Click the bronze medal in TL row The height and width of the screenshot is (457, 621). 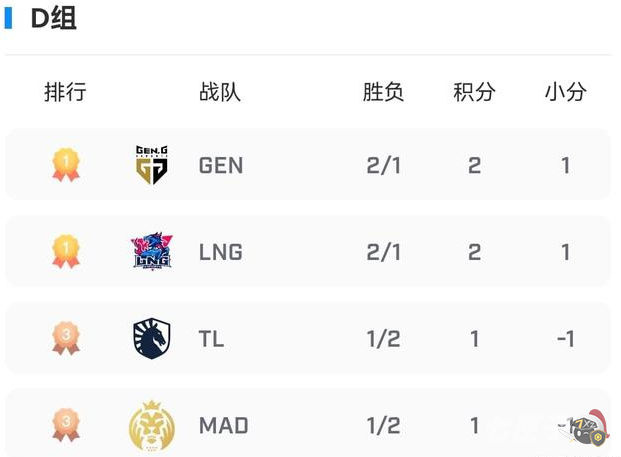pos(66,339)
